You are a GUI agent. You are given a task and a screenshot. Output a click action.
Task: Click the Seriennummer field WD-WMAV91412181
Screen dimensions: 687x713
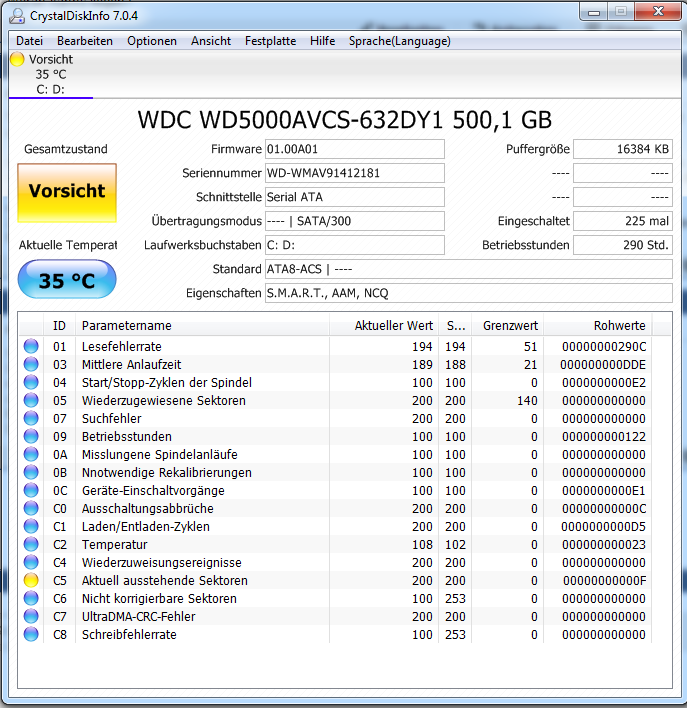(x=355, y=173)
